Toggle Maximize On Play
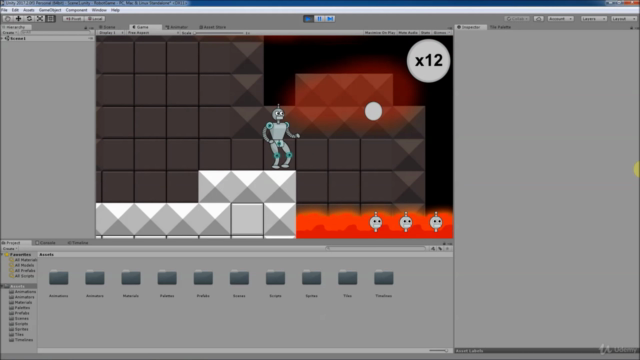 click(x=380, y=33)
